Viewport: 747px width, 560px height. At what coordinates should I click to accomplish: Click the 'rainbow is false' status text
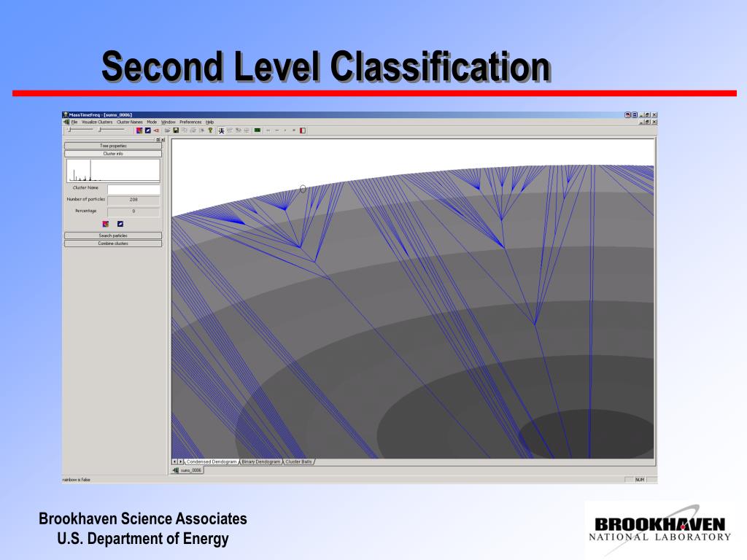click(x=76, y=480)
